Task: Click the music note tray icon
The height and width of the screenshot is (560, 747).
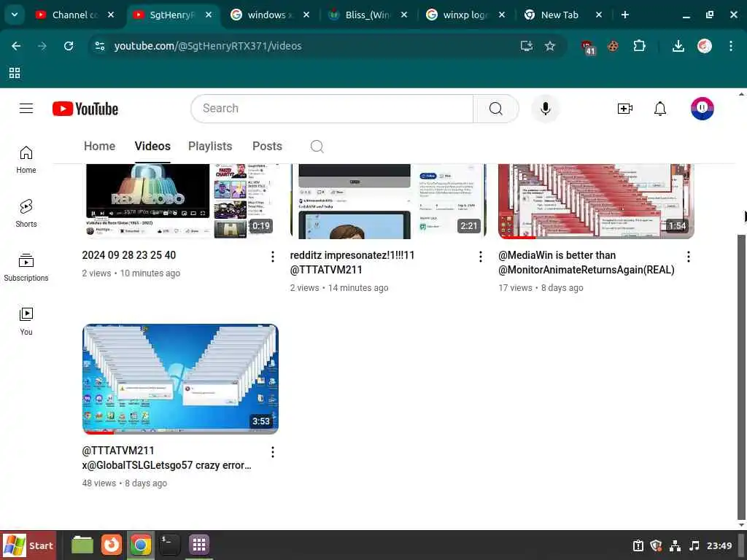Action: [x=694, y=545]
